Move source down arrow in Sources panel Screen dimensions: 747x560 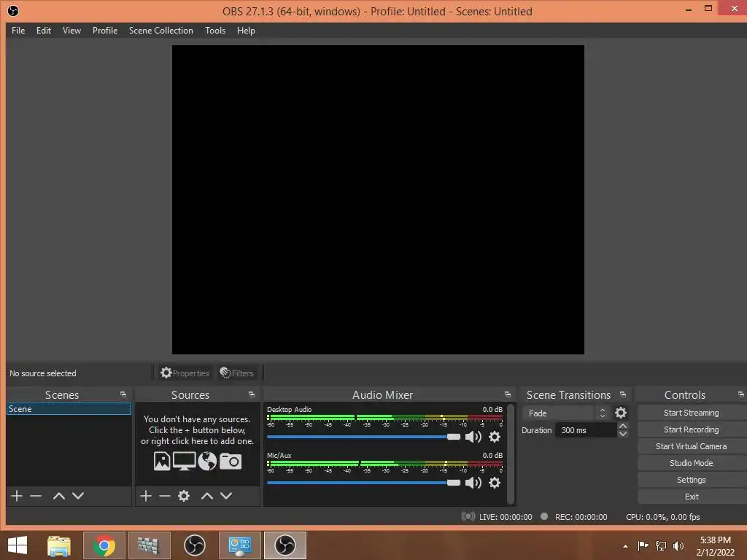[226, 496]
